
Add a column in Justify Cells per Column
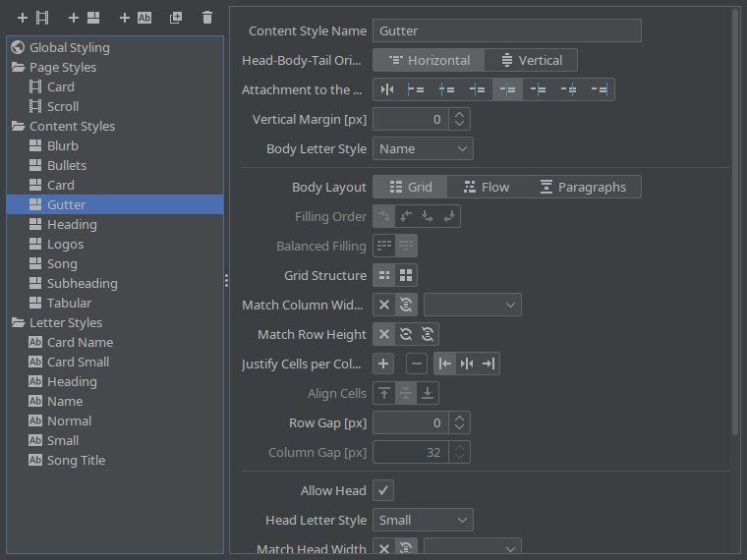(x=384, y=364)
